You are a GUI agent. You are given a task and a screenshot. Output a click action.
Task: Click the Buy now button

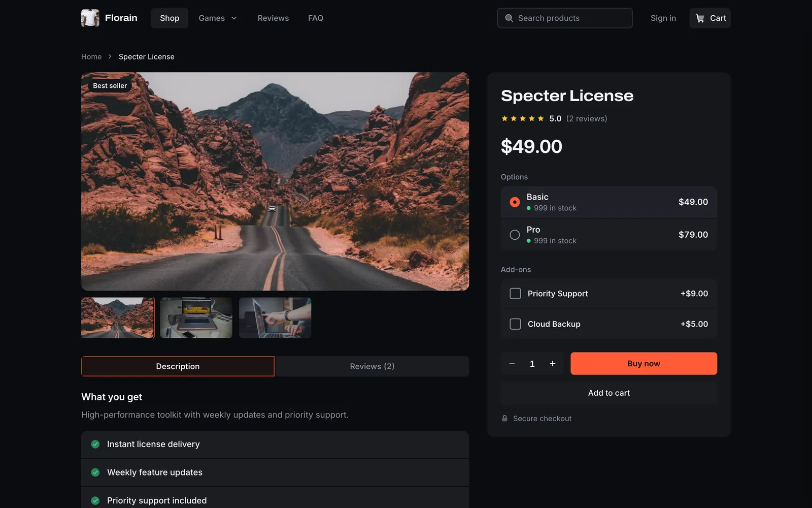tap(644, 364)
